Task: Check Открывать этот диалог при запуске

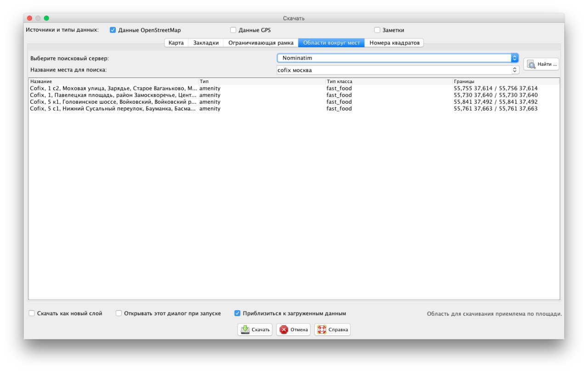Action: coord(119,313)
